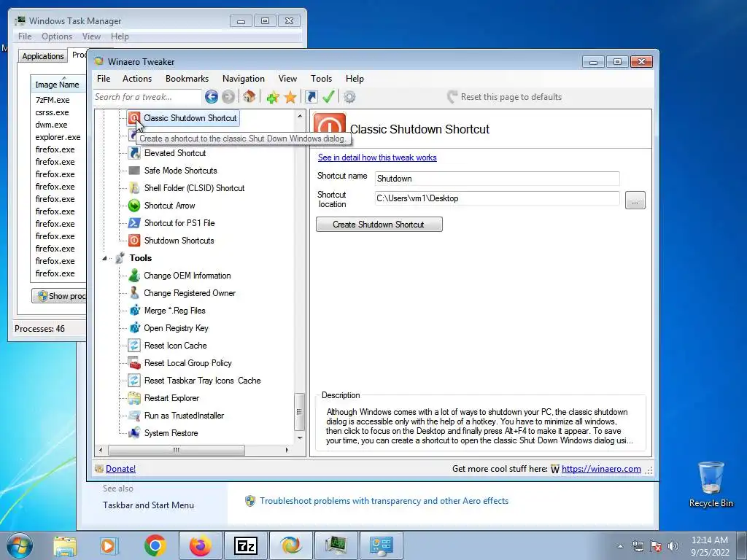Click the Shortcut for PS1 File icon
747x560 pixels.
[x=134, y=223]
